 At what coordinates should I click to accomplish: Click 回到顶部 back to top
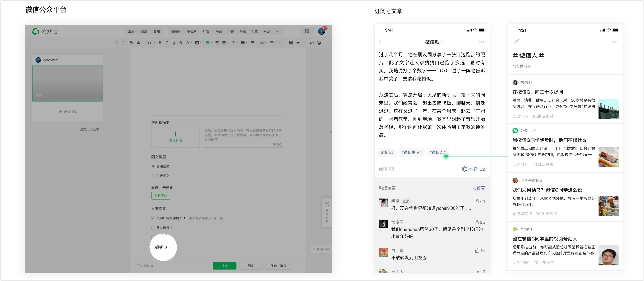321,249
